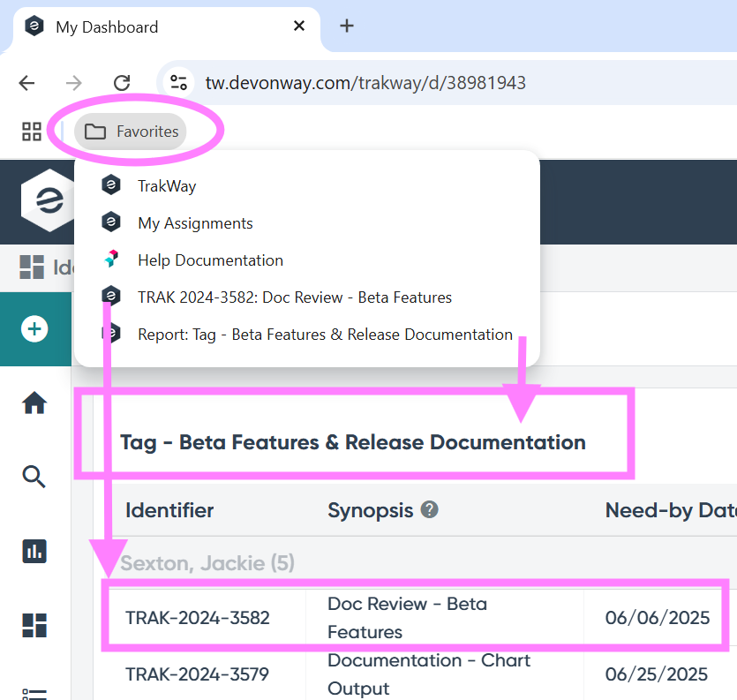Click the browser forward arrow

[74, 83]
